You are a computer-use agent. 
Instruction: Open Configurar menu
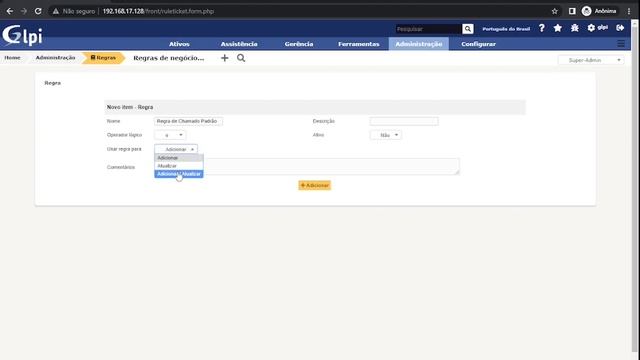pyautogui.click(x=478, y=44)
